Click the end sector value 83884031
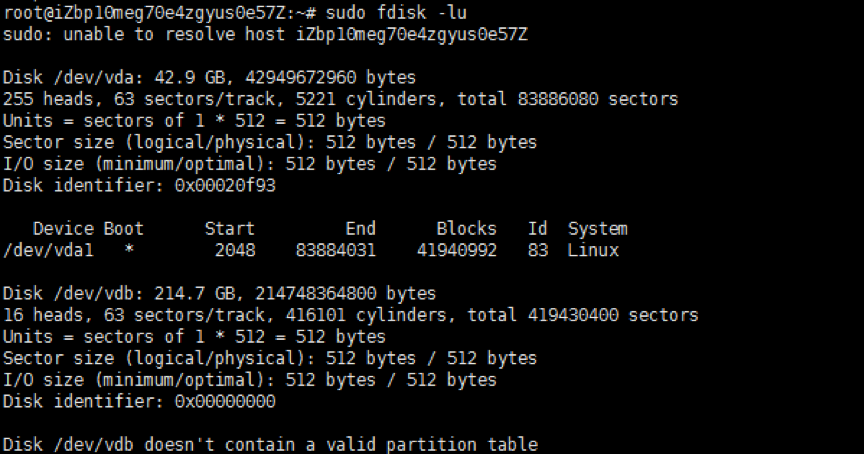 click(335, 250)
